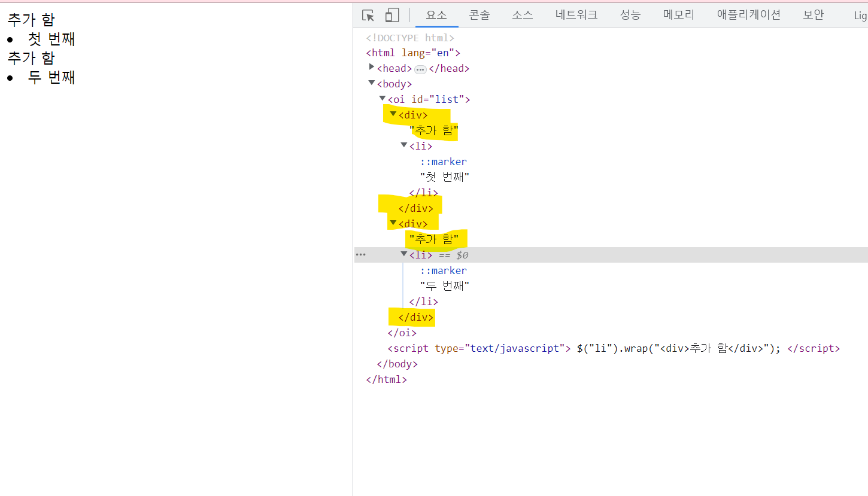Select the </li> tag after "두 번째"
Screen dimensions: 868x496
[423, 302]
